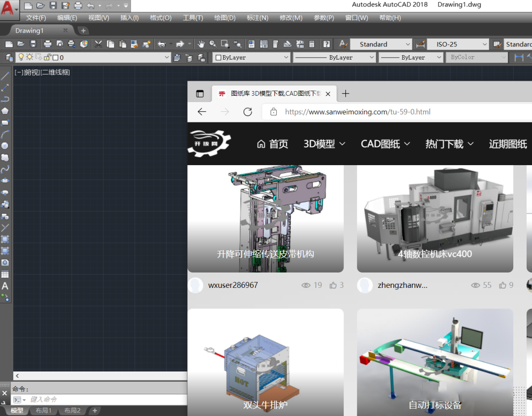Switch to the 布局1 layout tab

(44, 410)
